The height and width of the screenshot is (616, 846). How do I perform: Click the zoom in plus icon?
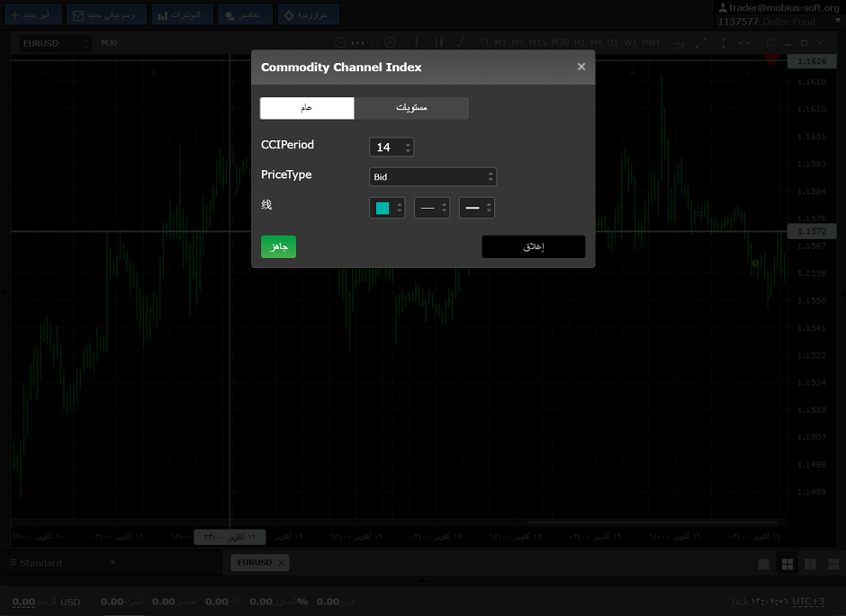click(390, 42)
